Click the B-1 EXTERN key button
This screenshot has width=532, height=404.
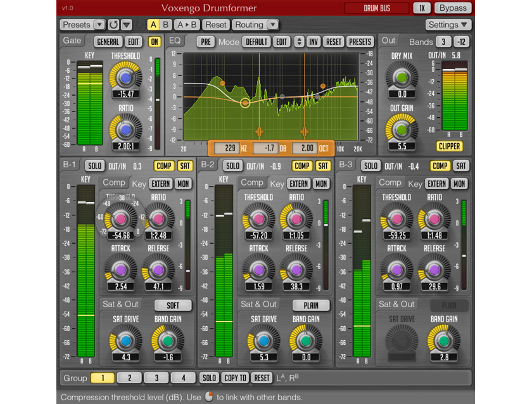pyautogui.click(x=160, y=184)
